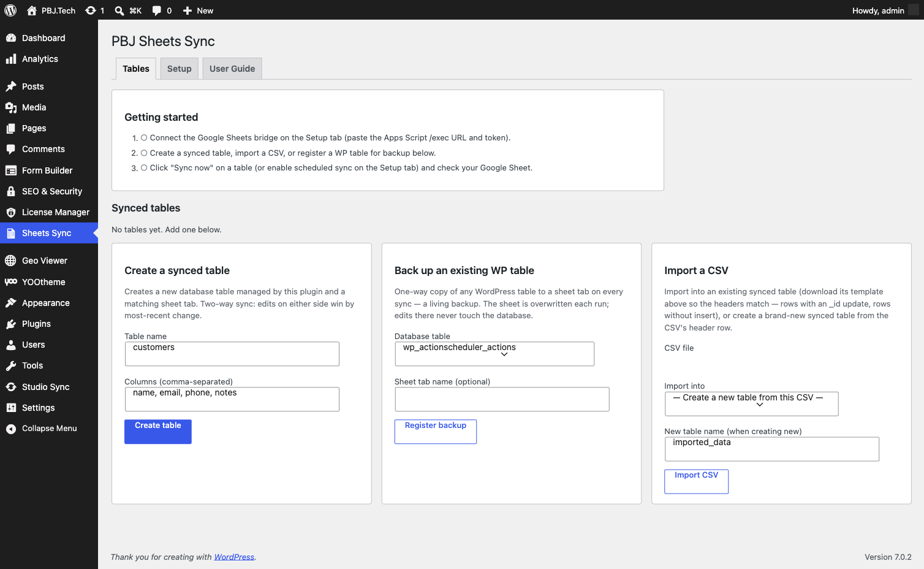Click the admin avatar thumbnail
The height and width of the screenshot is (569, 924).
pyautogui.click(x=914, y=10)
